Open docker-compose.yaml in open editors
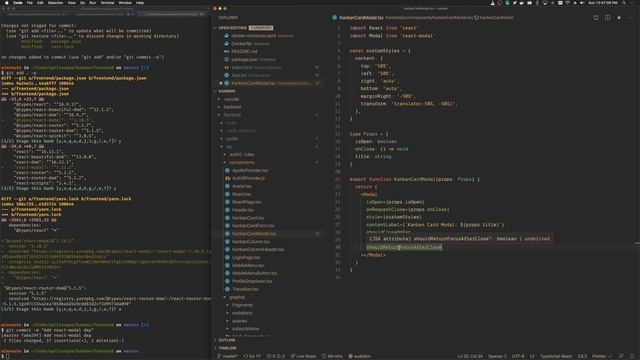 click(x=253, y=36)
